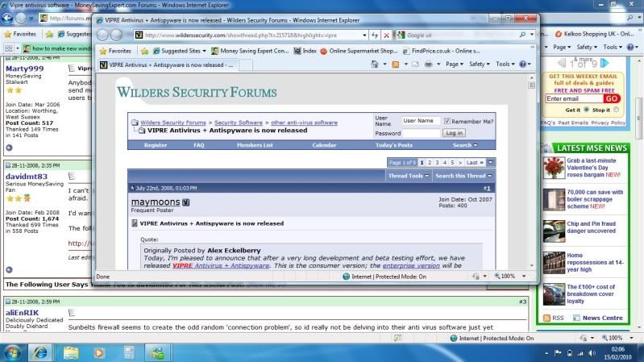Click the Forward arrow in the Wilders Security window

pos(116,35)
